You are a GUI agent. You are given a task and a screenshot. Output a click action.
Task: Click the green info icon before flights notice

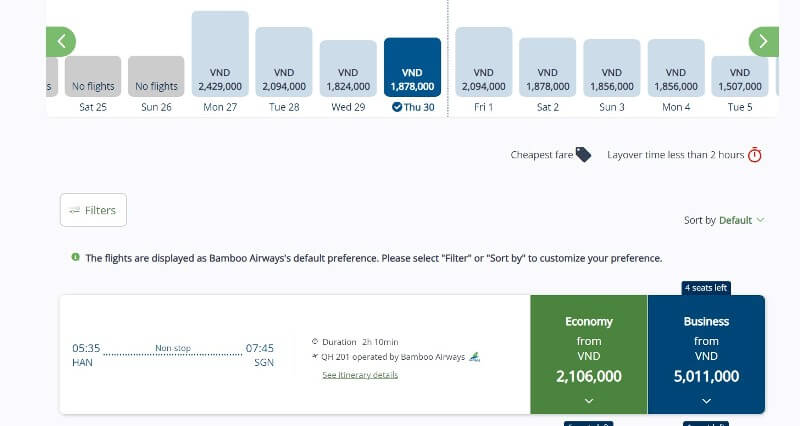tap(76, 257)
